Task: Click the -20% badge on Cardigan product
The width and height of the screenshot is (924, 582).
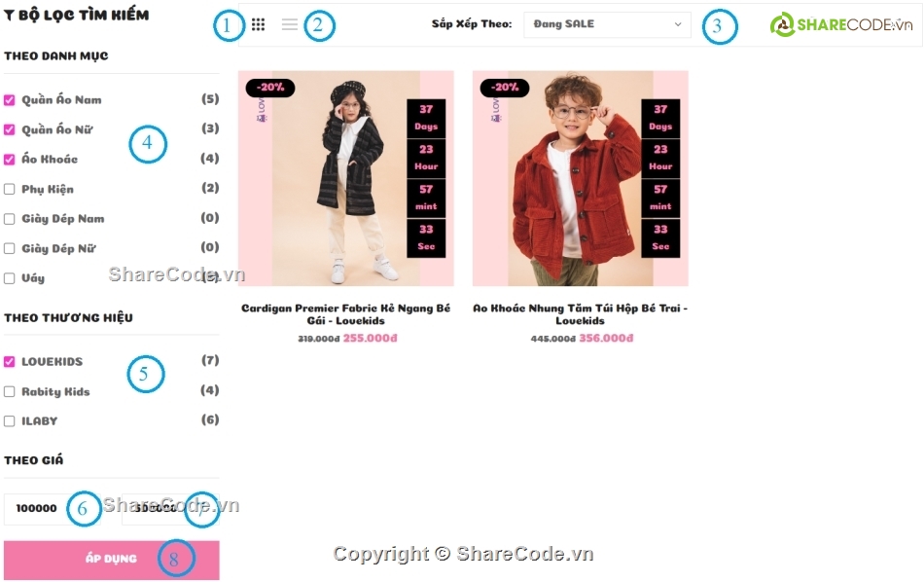Action: (269, 88)
